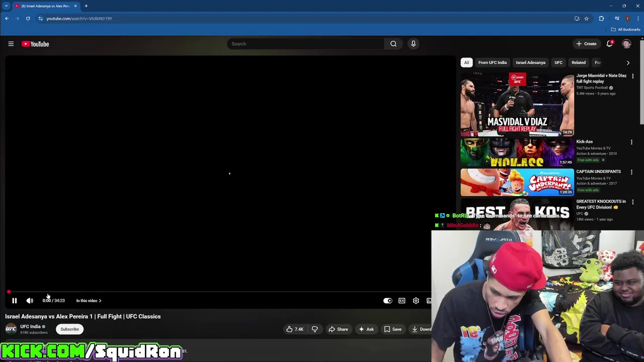Click TNT Sports Football channel name
The height and width of the screenshot is (362, 644).
(592, 88)
